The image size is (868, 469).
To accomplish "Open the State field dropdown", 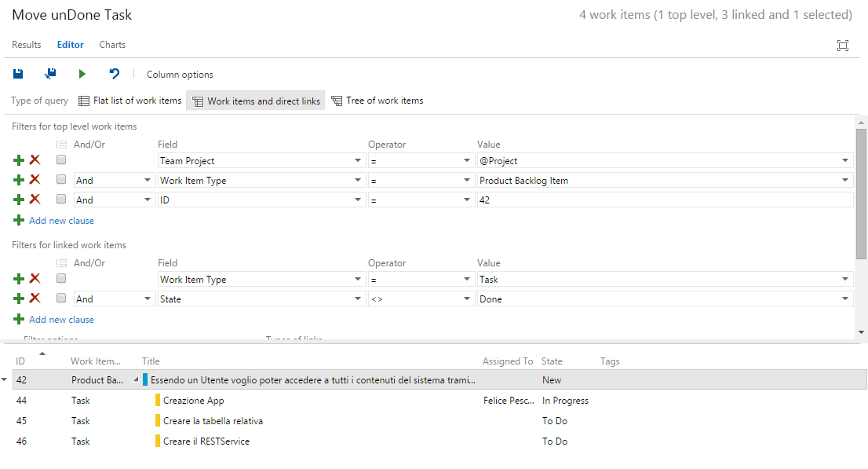I will pos(358,299).
